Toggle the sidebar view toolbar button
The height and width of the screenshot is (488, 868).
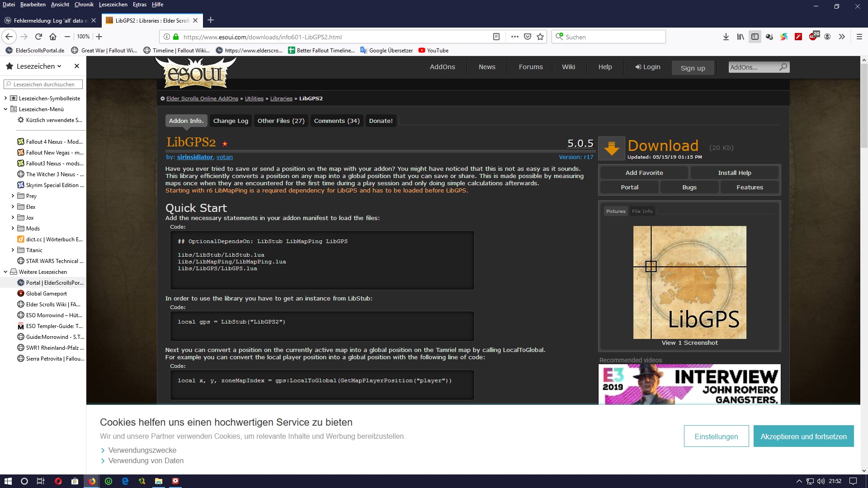click(x=755, y=37)
